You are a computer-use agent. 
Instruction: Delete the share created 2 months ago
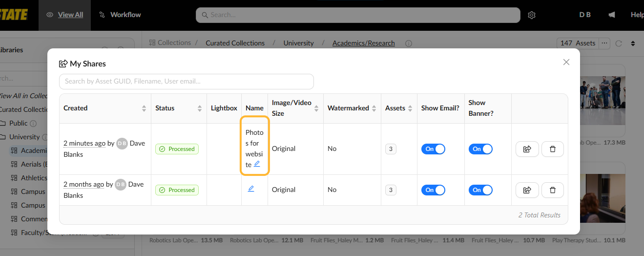553,190
